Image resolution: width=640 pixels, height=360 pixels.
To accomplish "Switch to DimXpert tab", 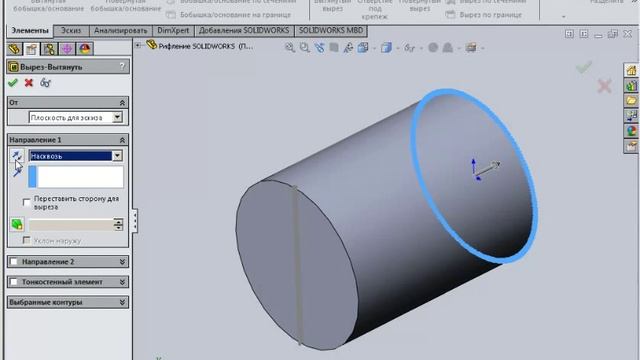I will (173, 31).
